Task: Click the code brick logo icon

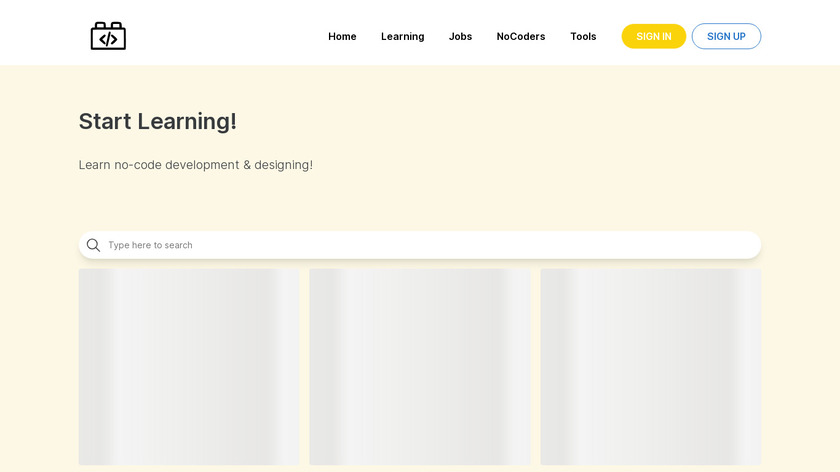Action: [x=108, y=36]
